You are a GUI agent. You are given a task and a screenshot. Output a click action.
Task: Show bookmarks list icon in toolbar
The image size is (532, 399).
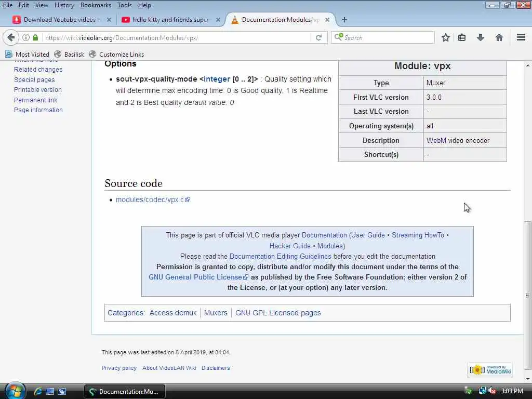tap(462, 37)
